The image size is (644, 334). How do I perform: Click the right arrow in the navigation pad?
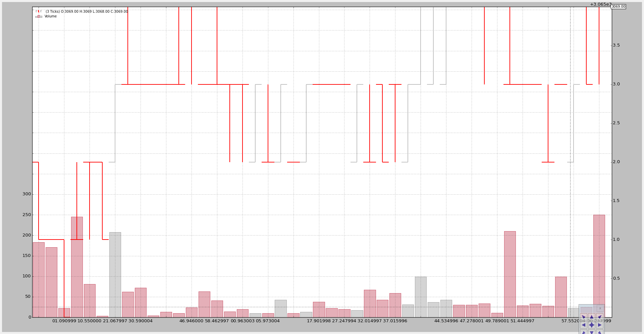tap(600, 325)
